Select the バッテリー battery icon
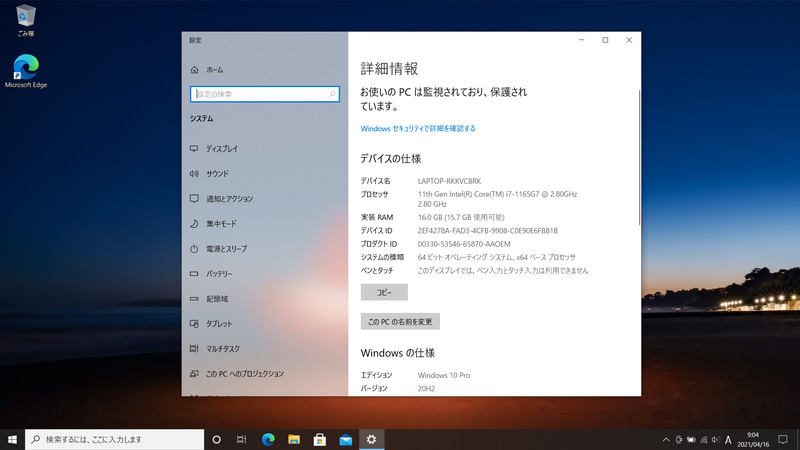800x450 pixels. (x=194, y=273)
